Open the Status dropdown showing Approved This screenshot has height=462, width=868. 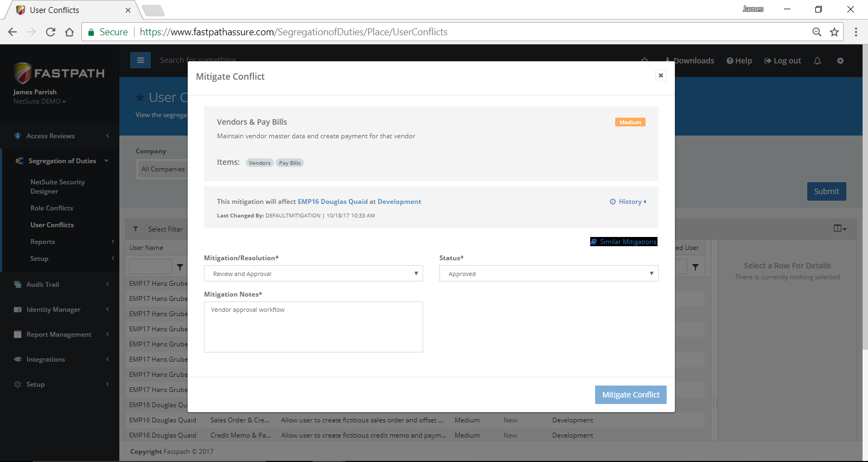[548, 273]
